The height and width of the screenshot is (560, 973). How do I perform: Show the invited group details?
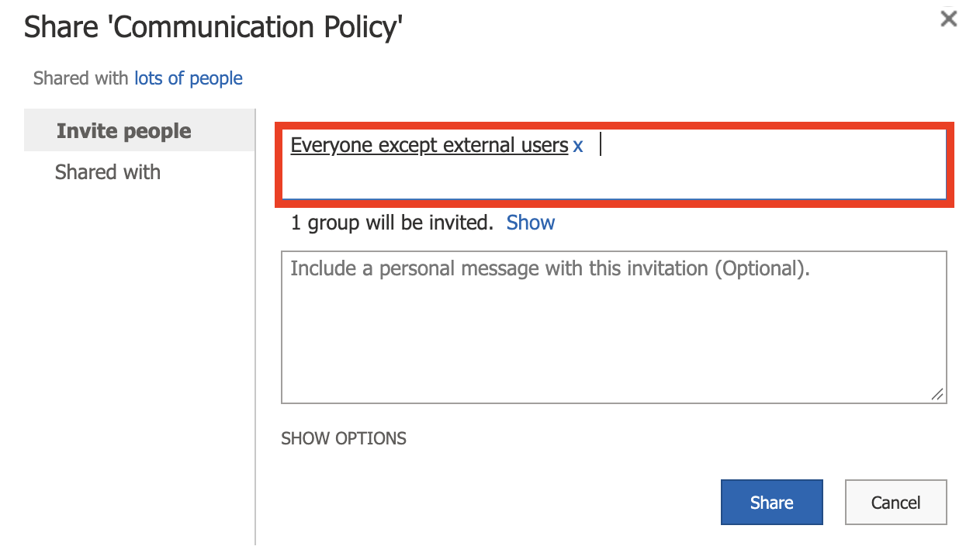click(x=531, y=223)
